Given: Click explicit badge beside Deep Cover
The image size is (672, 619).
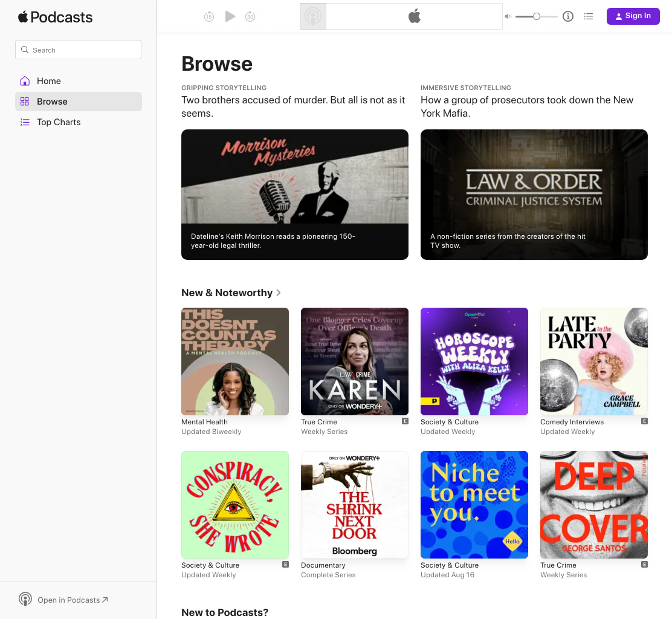Looking at the screenshot, I should (644, 565).
